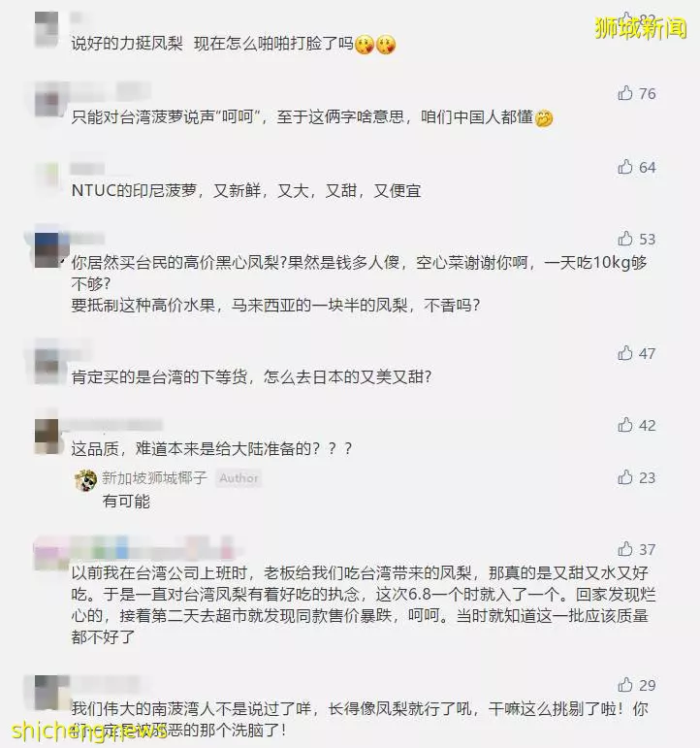This screenshot has height=748, width=700.
Task: Open the 新加坡狮城椰子 username link
Action: point(154,477)
